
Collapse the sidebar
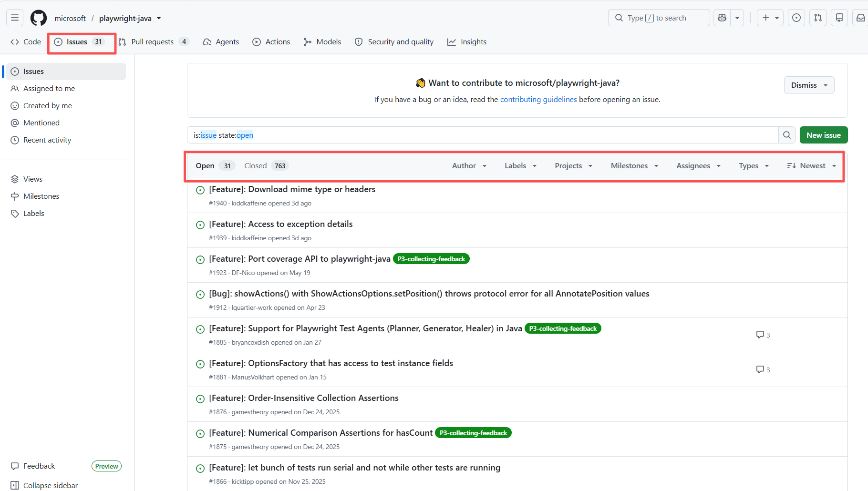pos(44,485)
